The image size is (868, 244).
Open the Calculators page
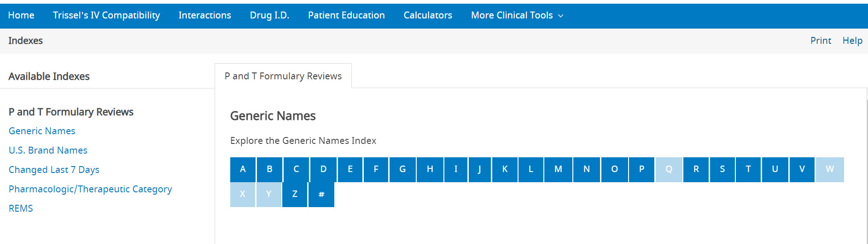tap(428, 15)
